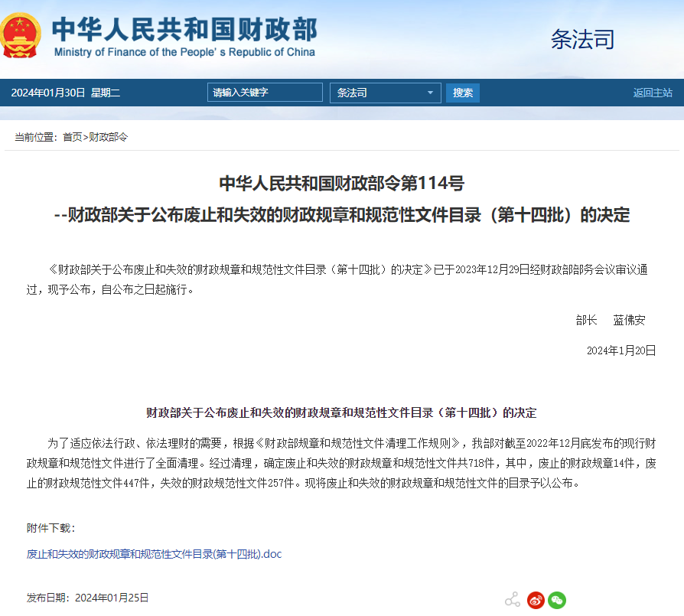
Task: Click the Ministry of Finance English subtitle
Action: pos(184,52)
